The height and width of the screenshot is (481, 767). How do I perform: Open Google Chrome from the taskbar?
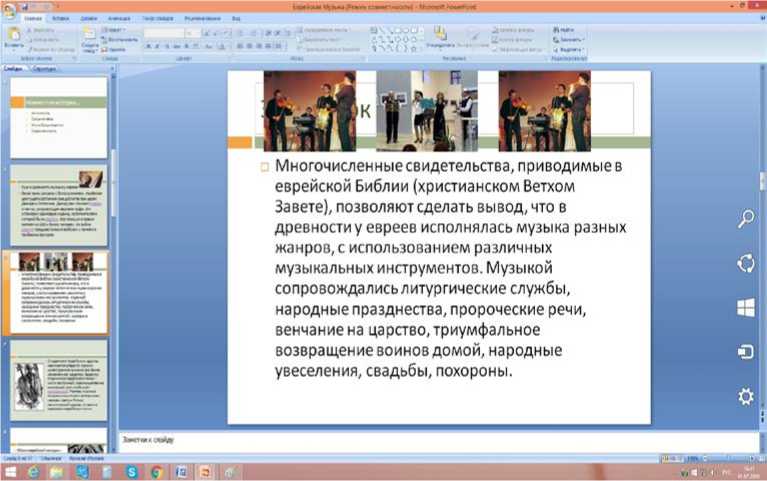[x=157, y=472]
